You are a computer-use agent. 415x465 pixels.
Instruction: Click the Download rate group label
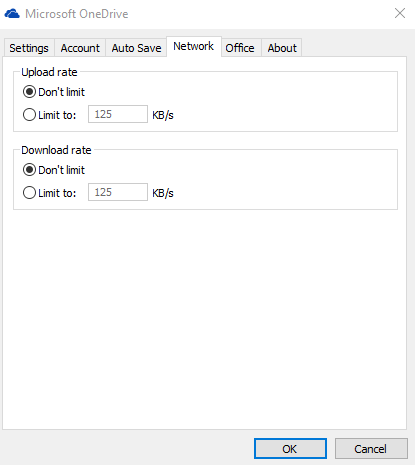tap(56, 150)
